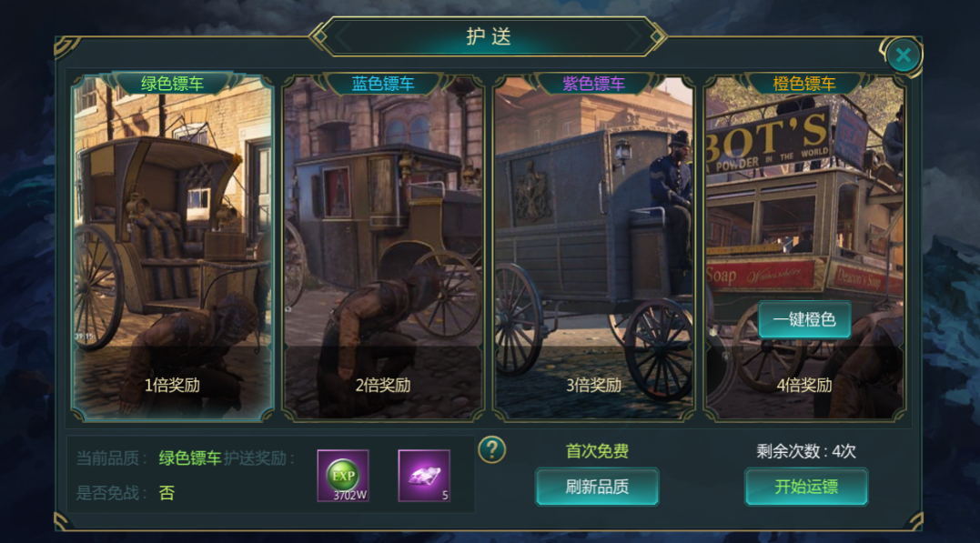The image size is (980, 543).
Task: Click the 绿色镖车 title label
Action: (173, 84)
